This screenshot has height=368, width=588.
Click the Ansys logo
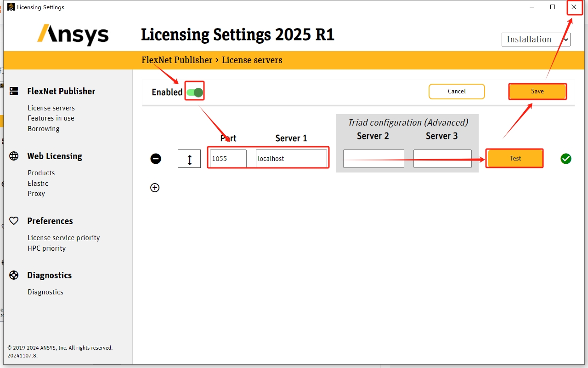(73, 34)
